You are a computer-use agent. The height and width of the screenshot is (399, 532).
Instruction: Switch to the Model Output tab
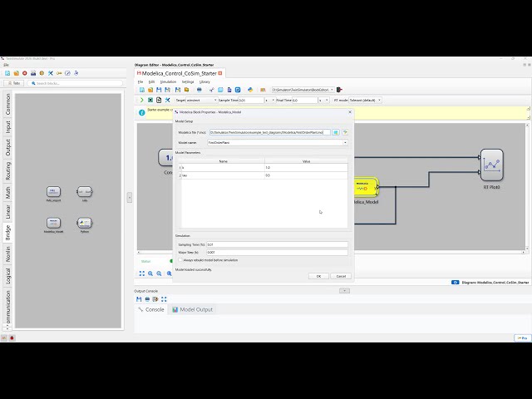pyautogui.click(x=192, y=309)
